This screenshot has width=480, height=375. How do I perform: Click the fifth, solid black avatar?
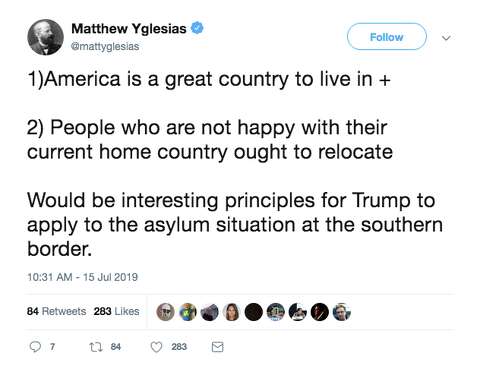coord(254,312)
